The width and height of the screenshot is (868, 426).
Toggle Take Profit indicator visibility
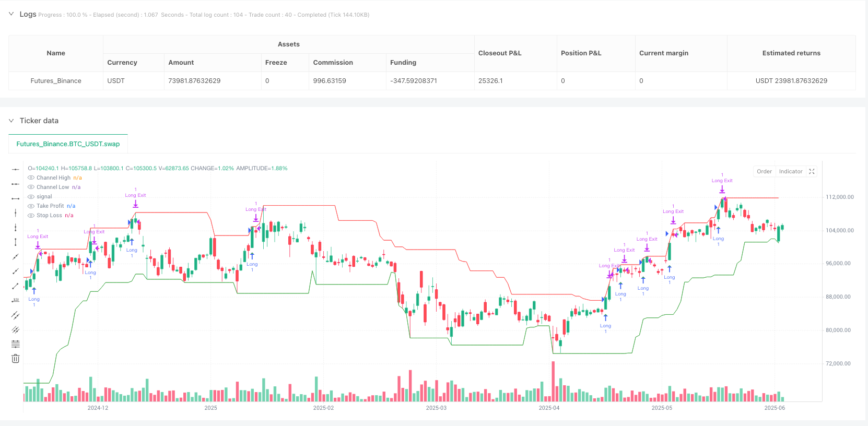(31, 206)
